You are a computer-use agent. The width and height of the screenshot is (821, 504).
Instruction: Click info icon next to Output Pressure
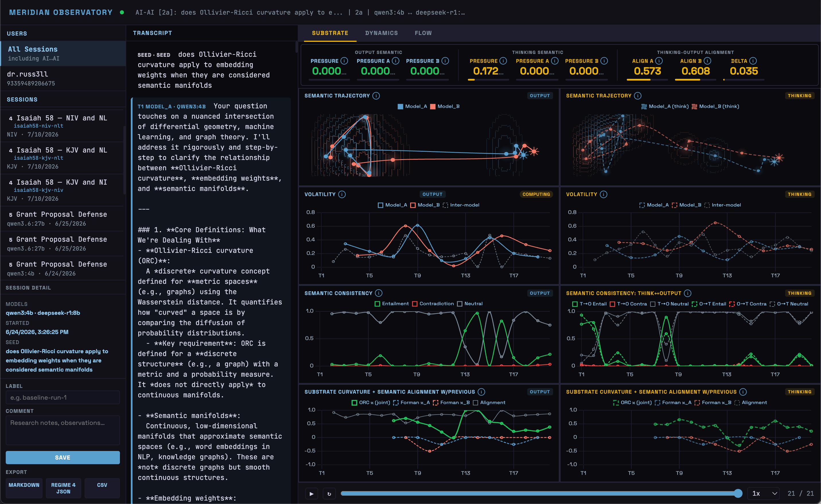[x=344, y=61]
